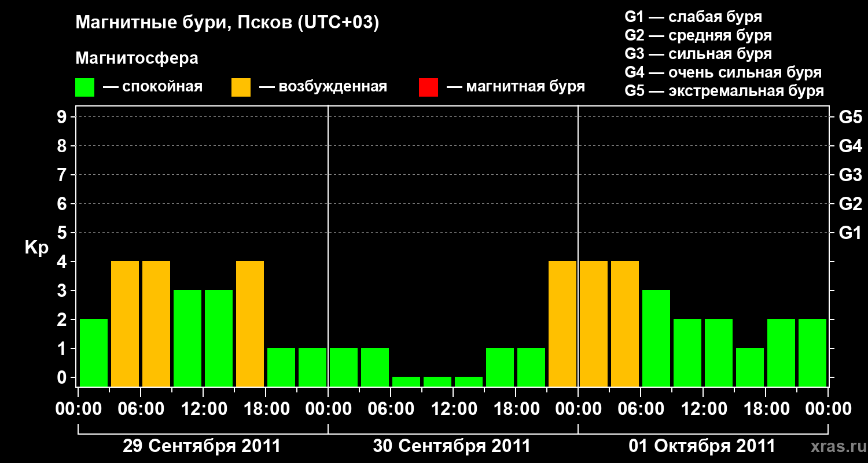Click the '— возбужденная' legend label
Image resolution: width=868 pixels, height=463 pixels.
[323, 87]
